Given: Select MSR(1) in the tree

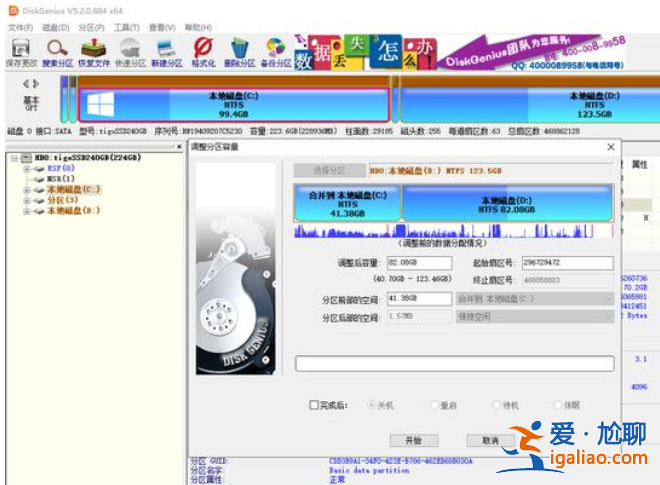Looking at the screenshot, I should [x=61, y=179].
